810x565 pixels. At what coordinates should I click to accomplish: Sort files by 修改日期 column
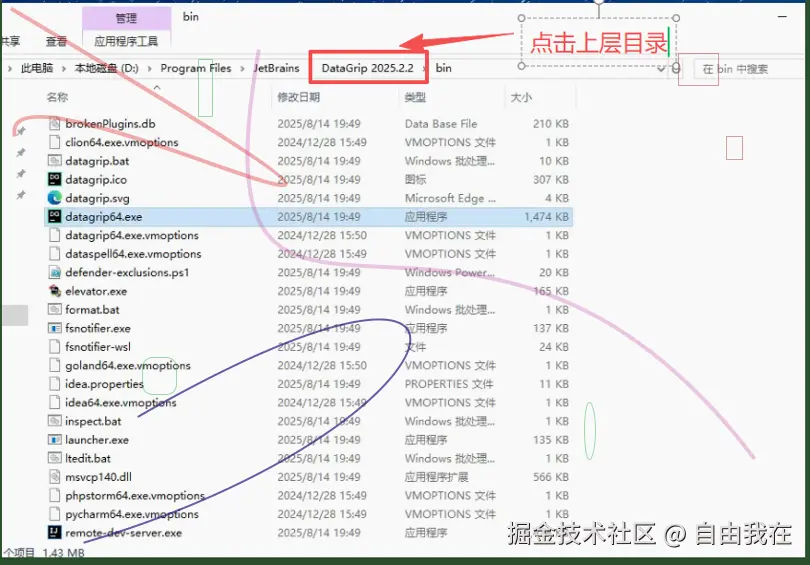point(299,97)
